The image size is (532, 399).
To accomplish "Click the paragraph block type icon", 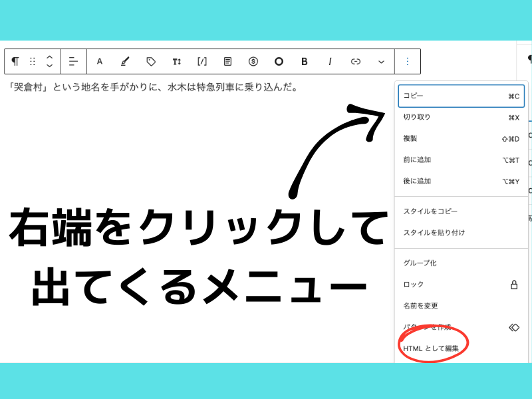I will (15, 61).
